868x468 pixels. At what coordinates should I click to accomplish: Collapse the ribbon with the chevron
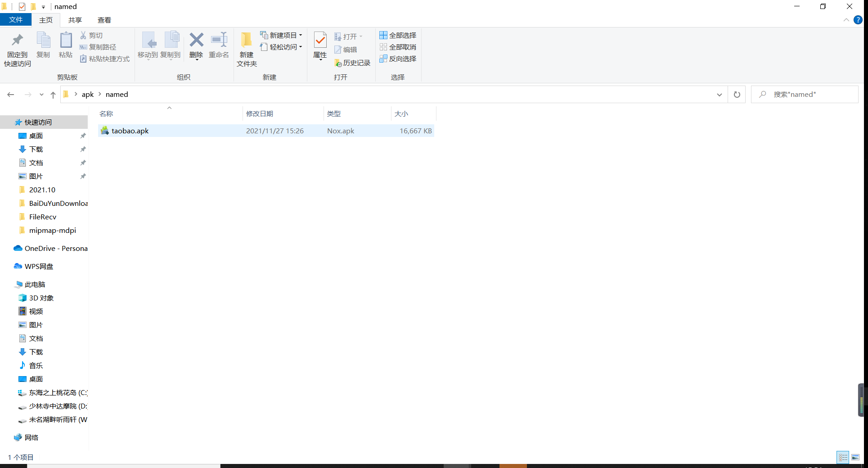point(846,20)
